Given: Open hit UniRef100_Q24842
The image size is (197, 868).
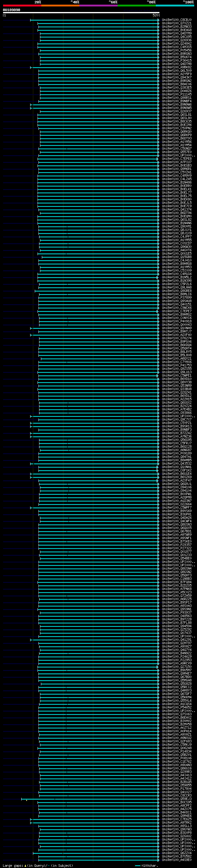Looking at the screenshot, I should [177, 43].
